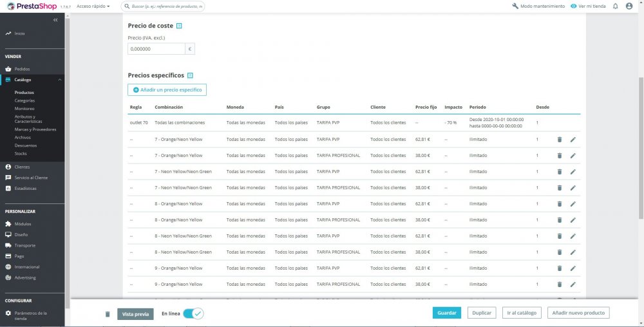Delete the 8 - Orange/Neon Yellow TARIFA PVP price
644x327 pixels.
point(560,204)
